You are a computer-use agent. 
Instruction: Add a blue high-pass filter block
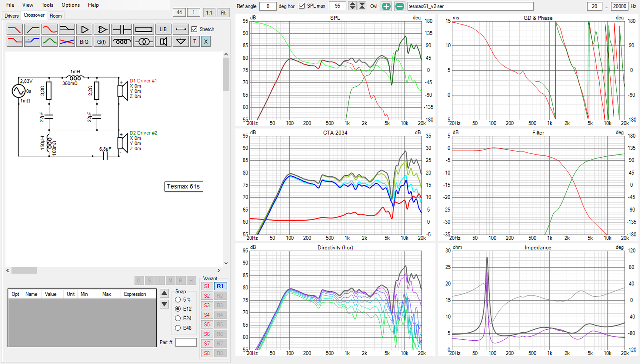click(x=32, y=29)
